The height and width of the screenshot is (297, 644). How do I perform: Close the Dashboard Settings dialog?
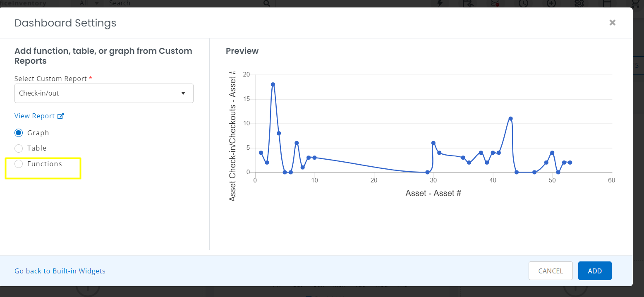click(x=613, y=23)
